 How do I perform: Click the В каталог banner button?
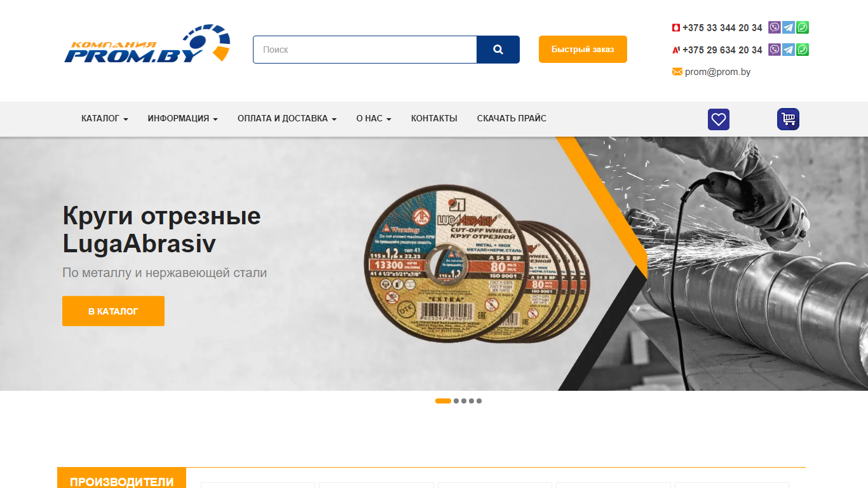tap(113, 311)
